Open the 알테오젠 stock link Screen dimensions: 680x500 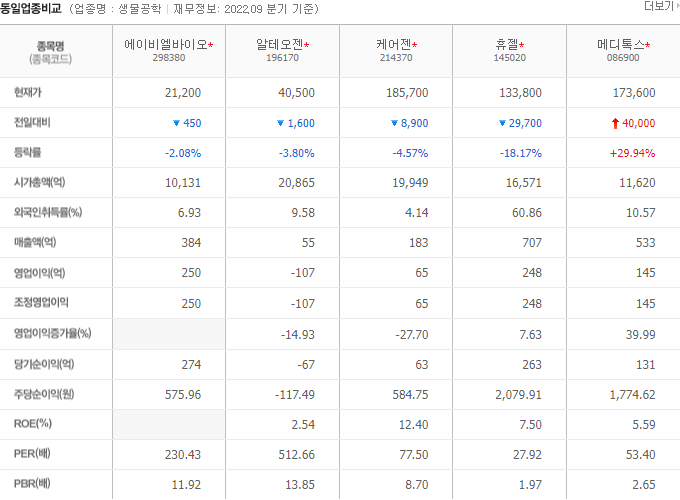pos(279,44)
